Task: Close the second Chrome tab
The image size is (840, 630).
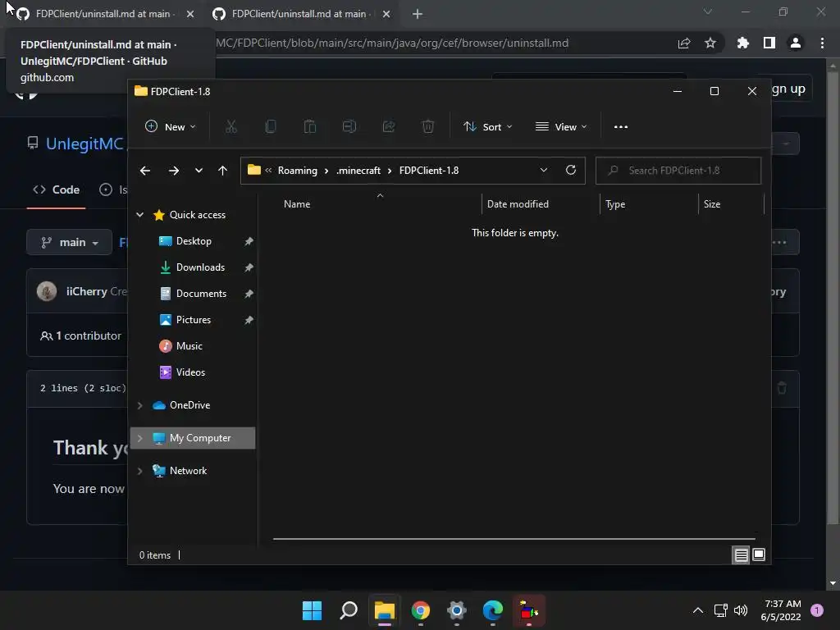Action: [x=386, y=14]
